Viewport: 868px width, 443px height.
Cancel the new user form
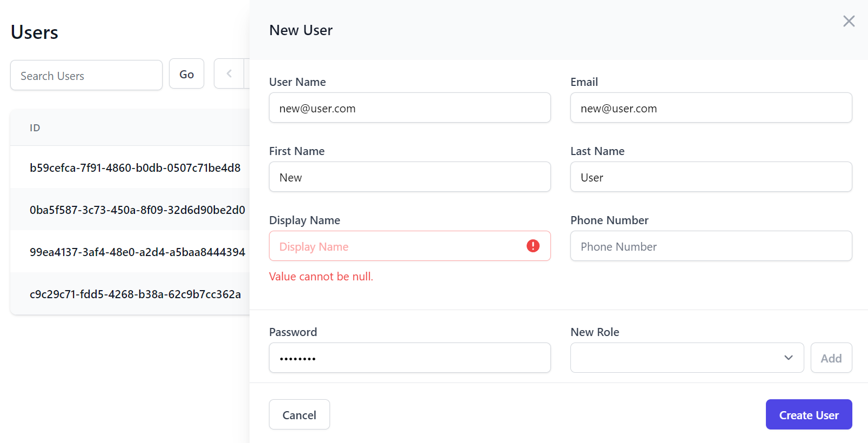[x=299, y=414]
